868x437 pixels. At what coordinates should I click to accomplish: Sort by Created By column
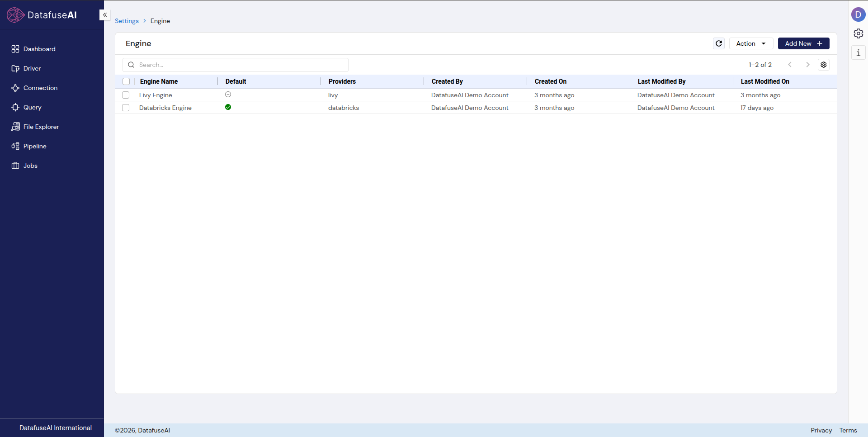point(447,81)
